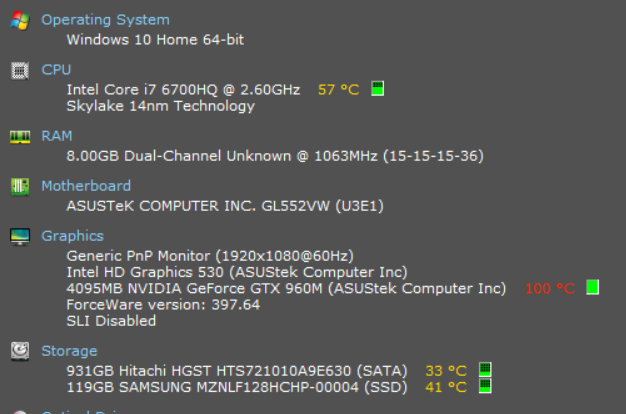Click the RAM module icon
The image size is (626, 414).
tap(19, 136)
